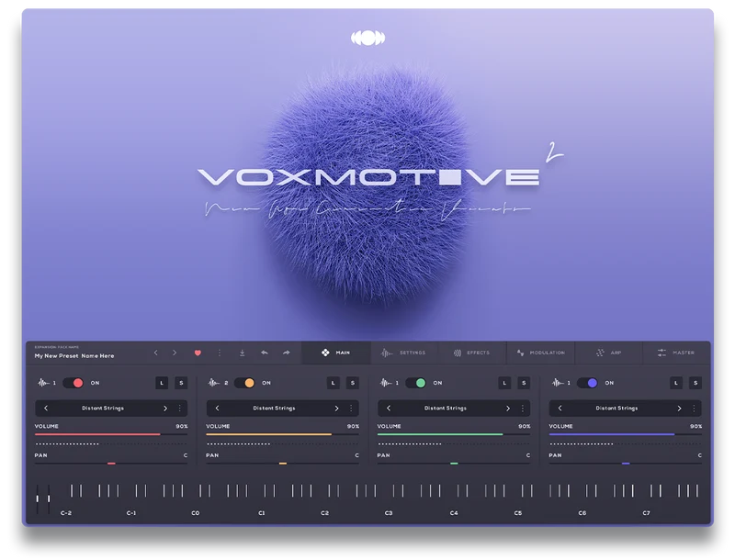Screen dimensions: 735x560
Task: Open the blue layer's Distant Strings sound selector
Action: pyautogui.click(x=626, y=409)
